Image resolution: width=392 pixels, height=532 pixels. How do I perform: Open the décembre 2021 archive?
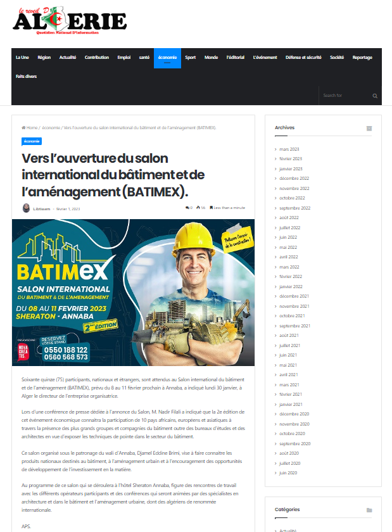294,296
